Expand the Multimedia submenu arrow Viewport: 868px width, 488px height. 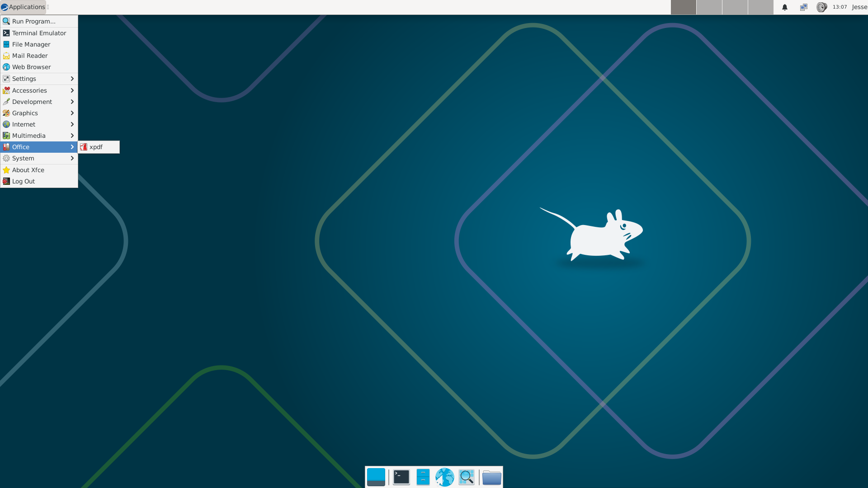(72, 136)
